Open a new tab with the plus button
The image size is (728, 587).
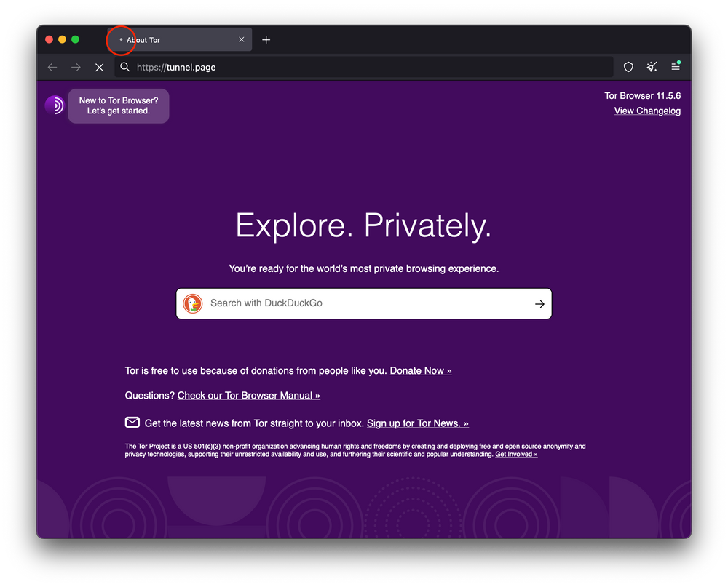pos(266,40)
